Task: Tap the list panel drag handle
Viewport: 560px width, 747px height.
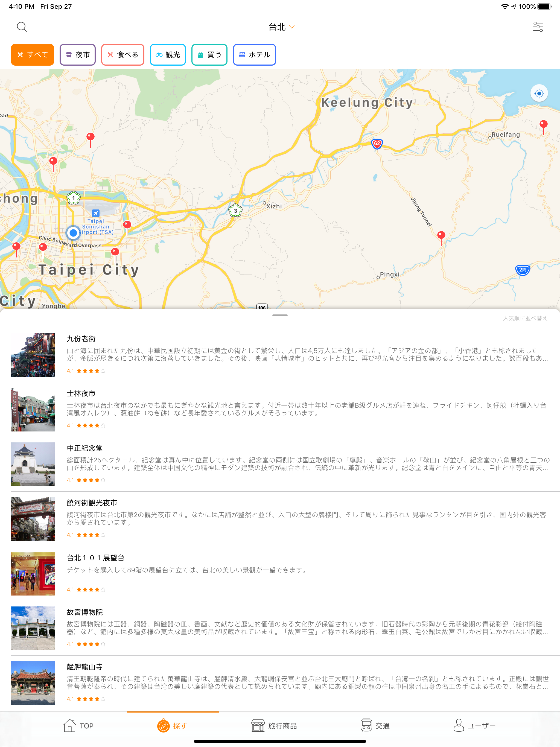Action: pos(280,315)
